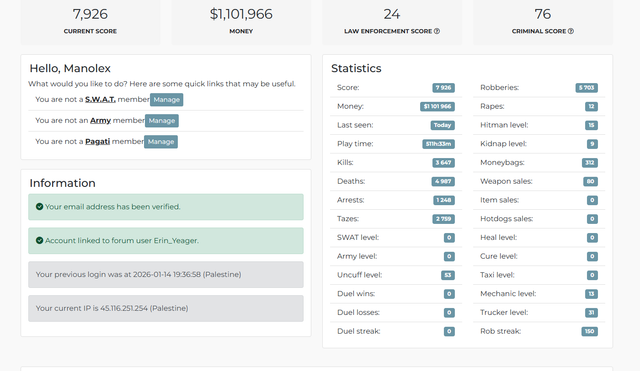The width and height of the screenshot is (640, 371).
Task: Select the email address verified notice
Action: coord(166,207)
